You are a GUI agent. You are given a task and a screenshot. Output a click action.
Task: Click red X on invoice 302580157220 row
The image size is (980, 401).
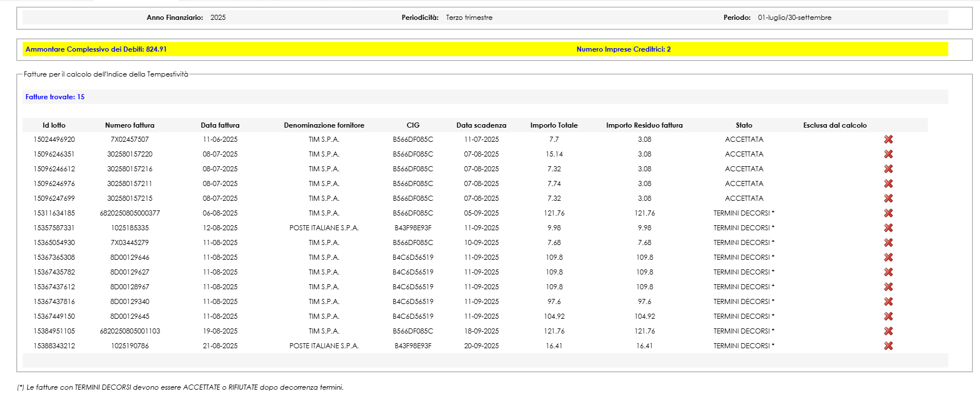tap(888, 154)
